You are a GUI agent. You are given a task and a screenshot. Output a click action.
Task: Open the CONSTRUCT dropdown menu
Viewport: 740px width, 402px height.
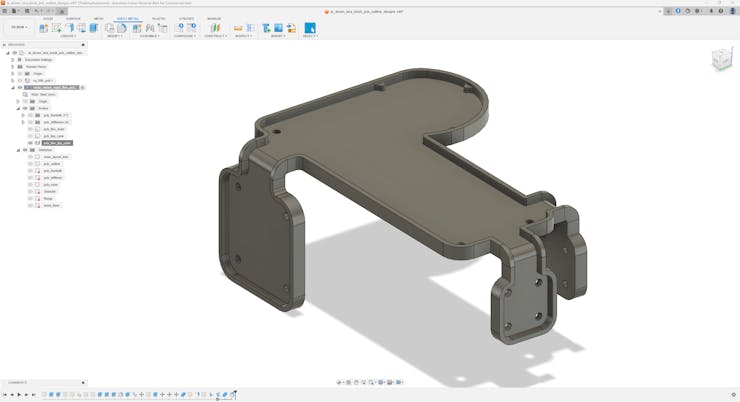click(x=215, y=36)
